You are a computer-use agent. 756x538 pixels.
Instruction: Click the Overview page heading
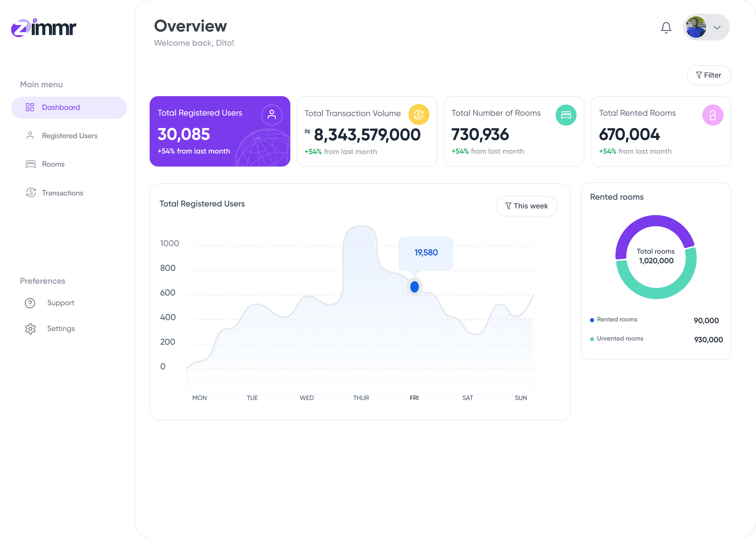(190, 26)
